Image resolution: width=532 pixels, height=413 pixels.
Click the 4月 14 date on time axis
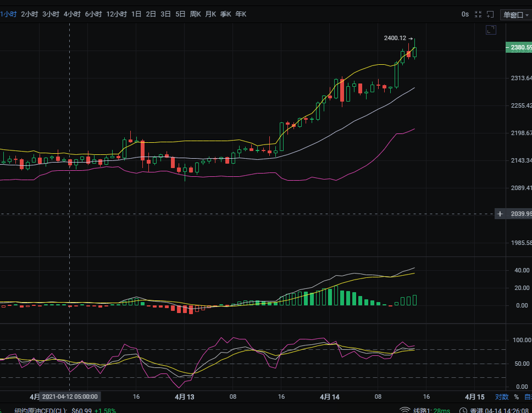click(329, 397)
